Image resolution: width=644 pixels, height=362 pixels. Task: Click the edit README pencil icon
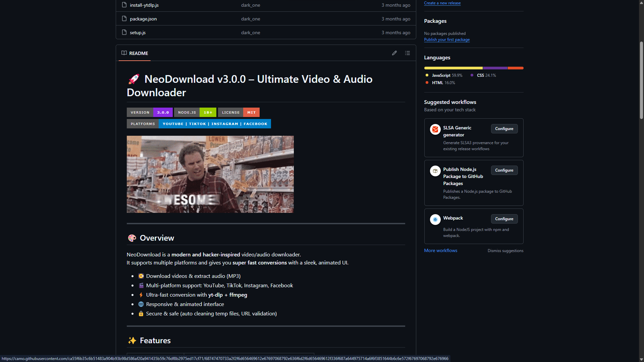pos(394,53)
